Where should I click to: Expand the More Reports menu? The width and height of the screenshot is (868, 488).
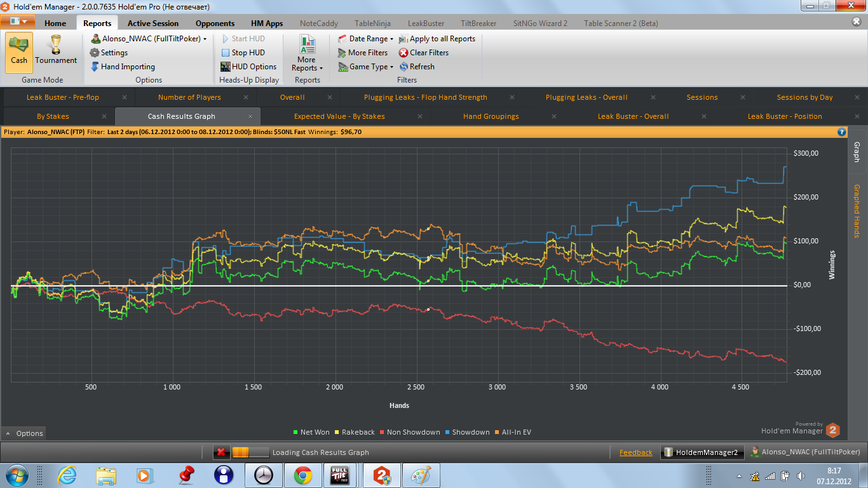[x=308, y=53]
